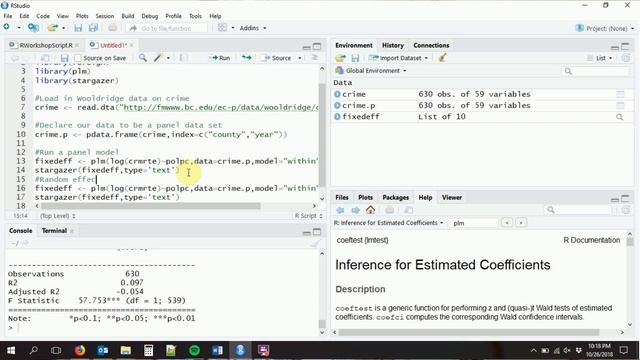Click the Re-run previous code icon
Viewport: 640px width, 360px height.
click(247, 58)
